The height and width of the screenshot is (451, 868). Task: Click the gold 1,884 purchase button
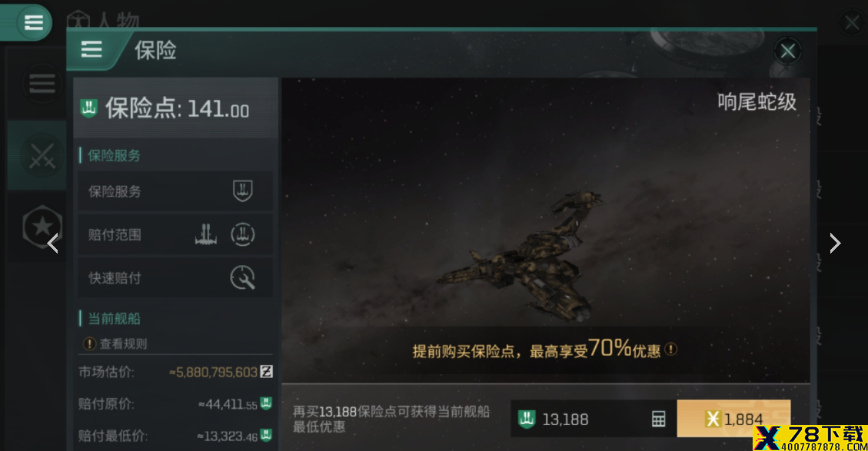click(733, 419)
